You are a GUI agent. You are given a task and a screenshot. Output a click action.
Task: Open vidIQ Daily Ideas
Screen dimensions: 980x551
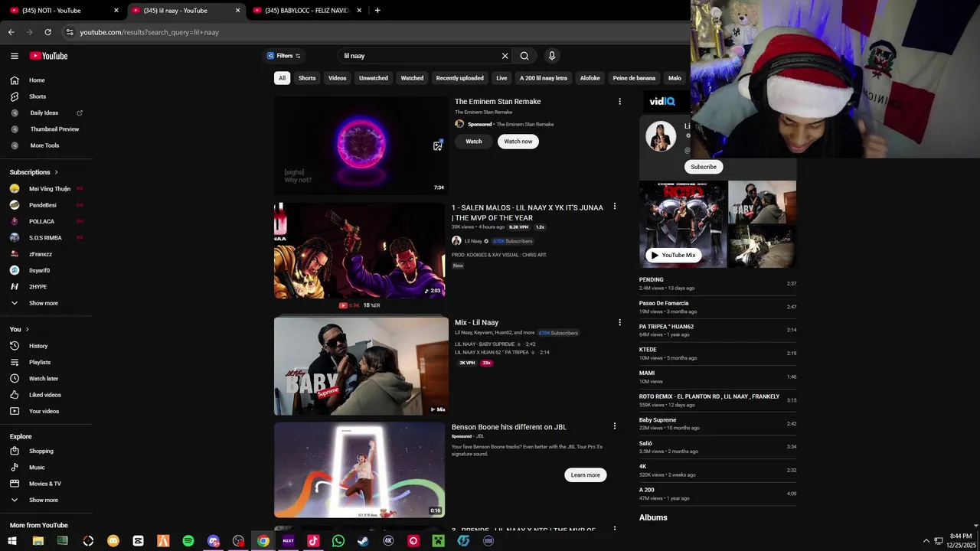pyautogui.click(x=46, y=113)
